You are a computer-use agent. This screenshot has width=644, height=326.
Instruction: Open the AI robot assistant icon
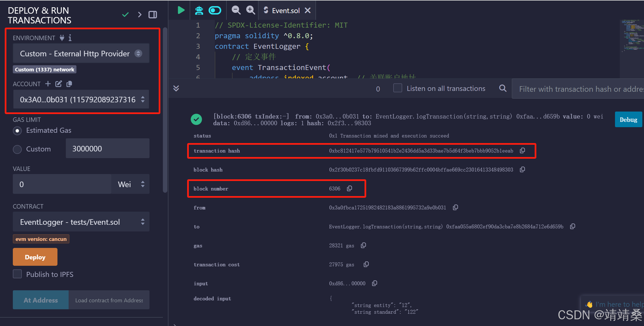coord(199,11)
